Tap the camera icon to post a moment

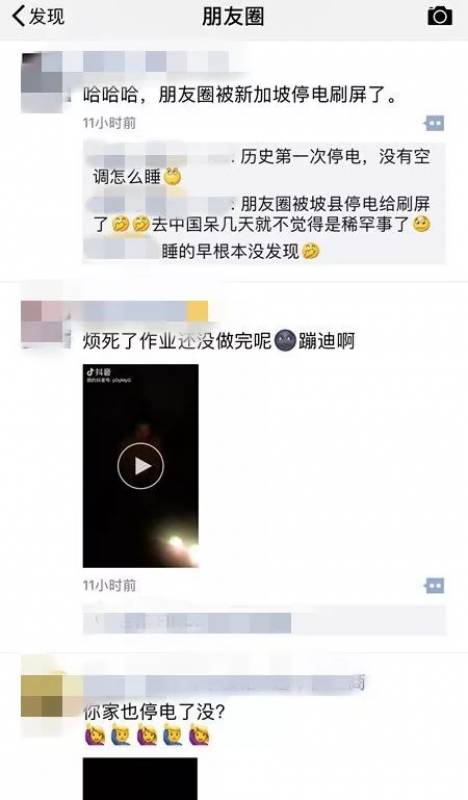[x=439, y=16]
